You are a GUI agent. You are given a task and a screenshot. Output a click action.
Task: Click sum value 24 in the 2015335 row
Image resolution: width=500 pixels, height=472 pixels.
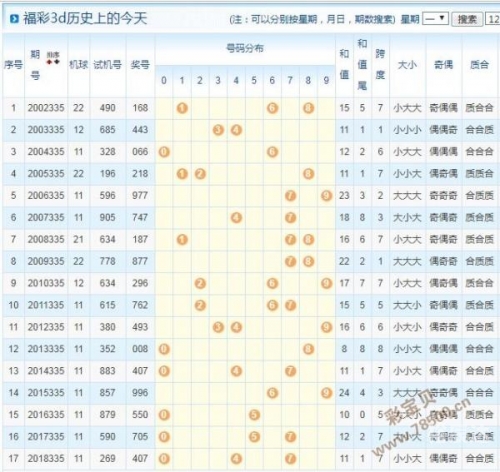pyautogui.click(x=344, y=393)
